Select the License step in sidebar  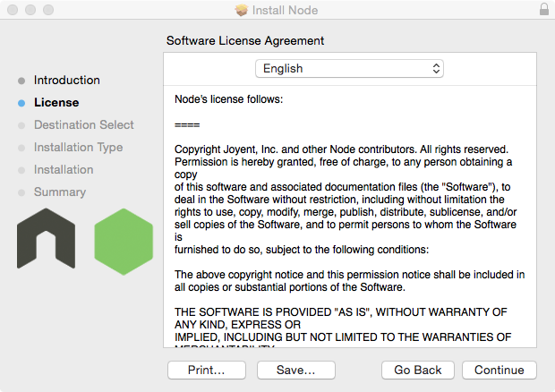click(55, 103)
